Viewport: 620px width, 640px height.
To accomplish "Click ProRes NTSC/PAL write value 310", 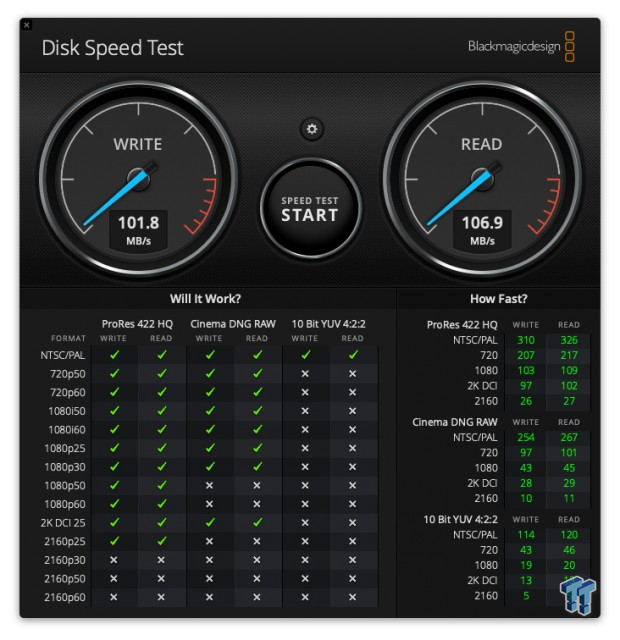I will coord(526,340).
